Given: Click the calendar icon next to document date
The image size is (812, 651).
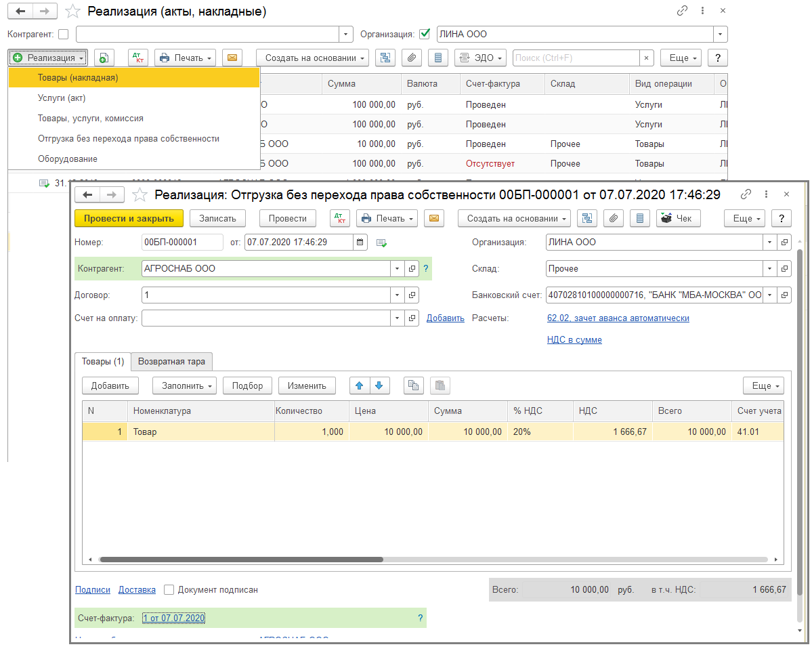Looking at the screenshot, I should 360,242.
